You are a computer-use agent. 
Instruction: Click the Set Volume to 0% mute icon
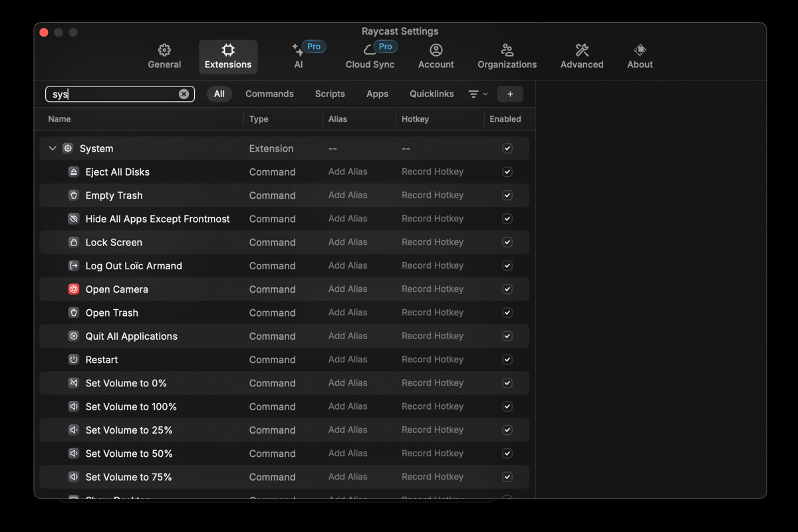(x=74, y=383)
